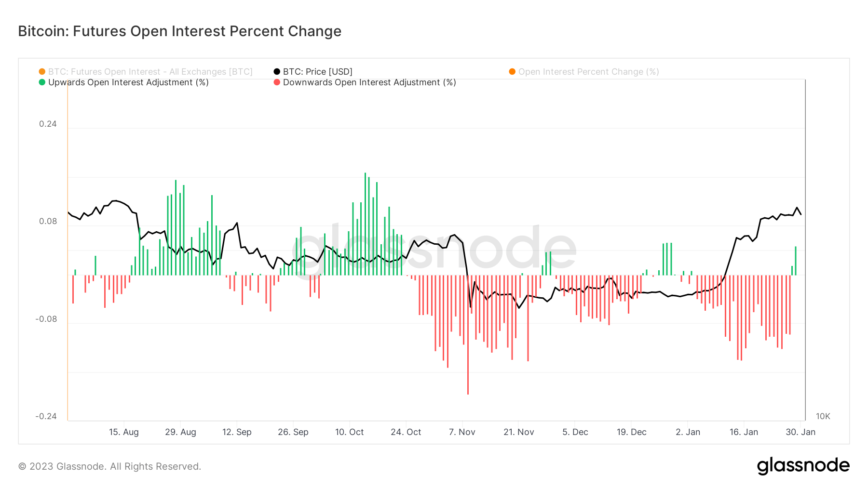Toggle Downwards Open Interest Adjustment (%) series
868x488 pixels.
coord(369,82)
